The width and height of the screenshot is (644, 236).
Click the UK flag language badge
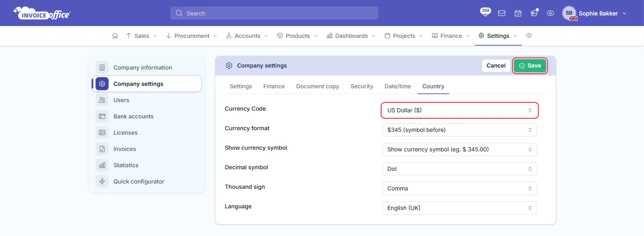573,18
